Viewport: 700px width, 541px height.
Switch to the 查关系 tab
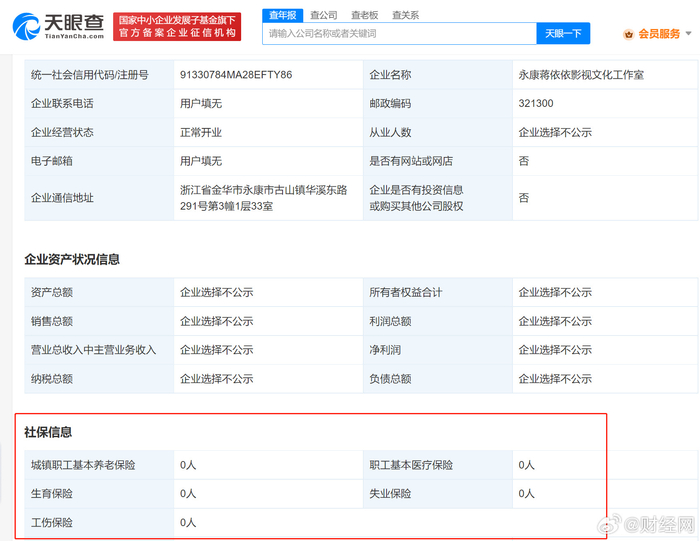(405, 15)
